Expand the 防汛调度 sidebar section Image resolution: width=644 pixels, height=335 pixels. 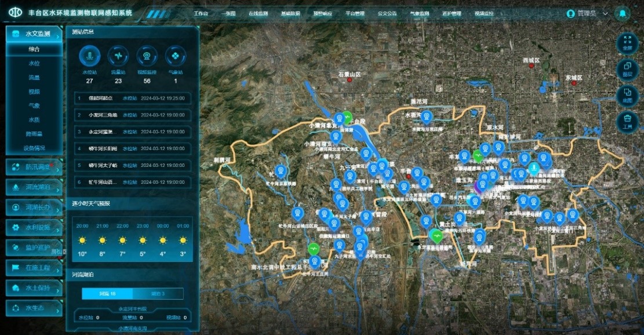[x=34, y=167]
